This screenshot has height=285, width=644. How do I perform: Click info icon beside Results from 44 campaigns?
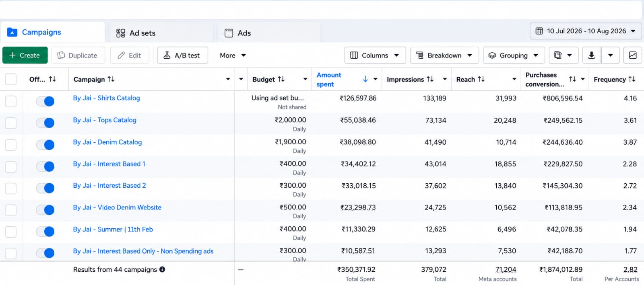pos(162,269)
